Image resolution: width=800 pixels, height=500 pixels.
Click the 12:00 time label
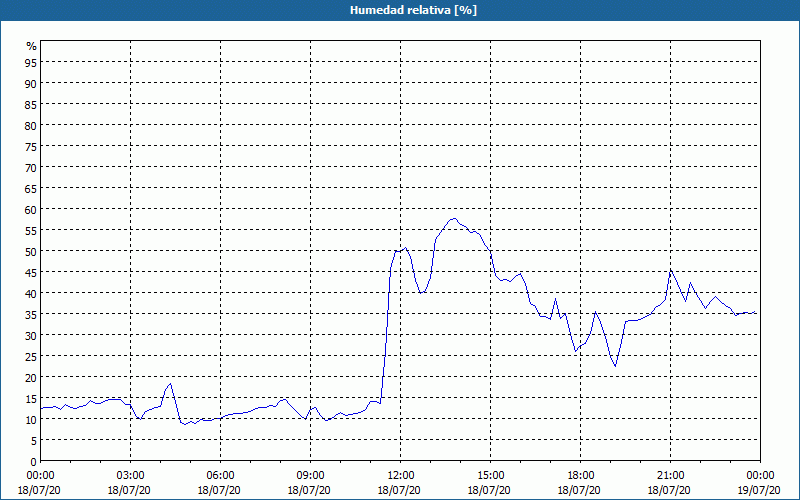[x=399, y=476]
